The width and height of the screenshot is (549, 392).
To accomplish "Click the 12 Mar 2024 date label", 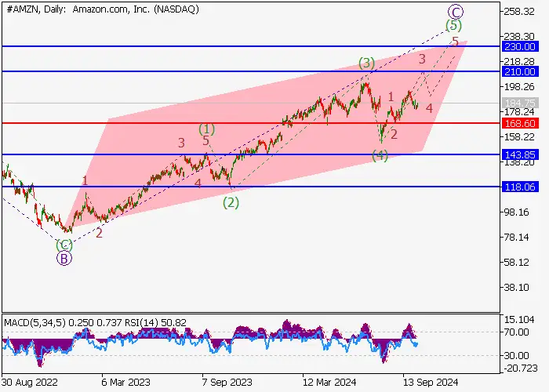I will point(329,382).
